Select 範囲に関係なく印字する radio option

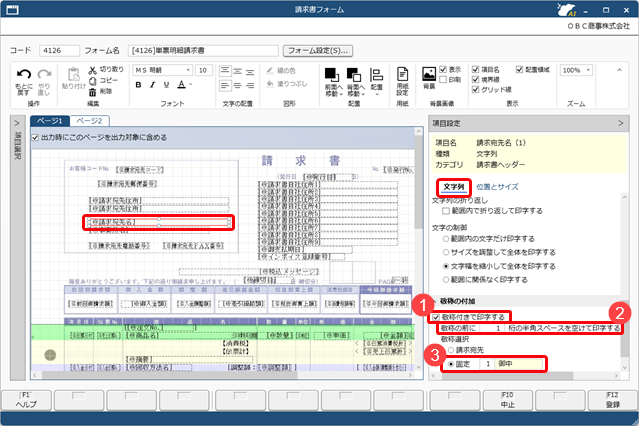(x=446, y=280)
